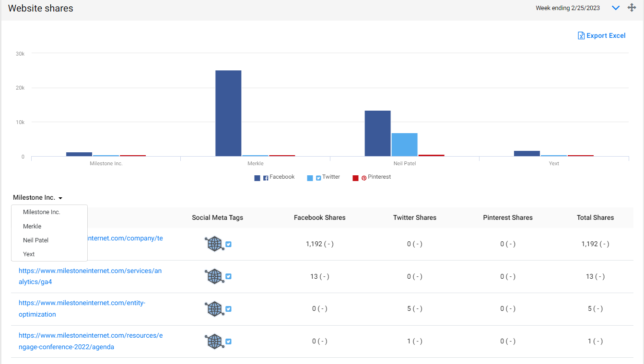Click the 1 Twitter Shares cell in agenda row
Screen dimensions: 644x364
(x=415, y=341)
